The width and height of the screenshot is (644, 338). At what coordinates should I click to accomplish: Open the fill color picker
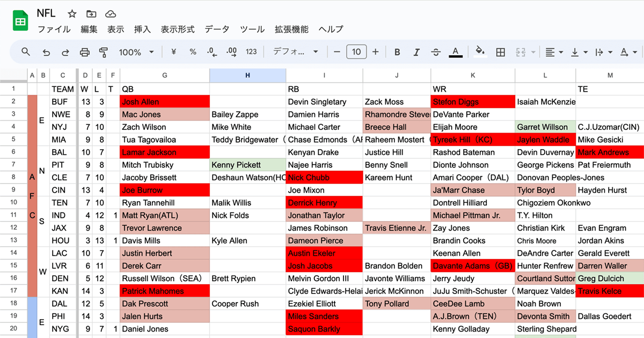coord(480,52)
